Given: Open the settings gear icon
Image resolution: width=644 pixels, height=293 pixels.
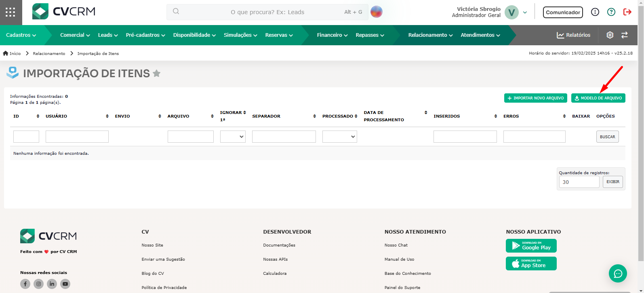Looking at the screenshot, I should [x=610, y=35].
